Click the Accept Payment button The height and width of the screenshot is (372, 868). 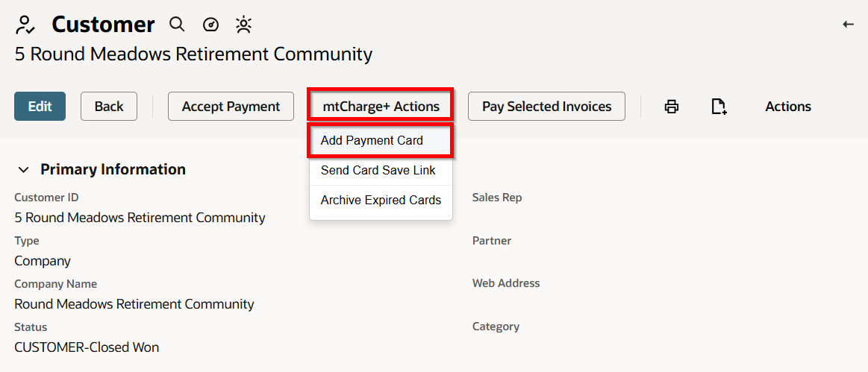(231, 106)
